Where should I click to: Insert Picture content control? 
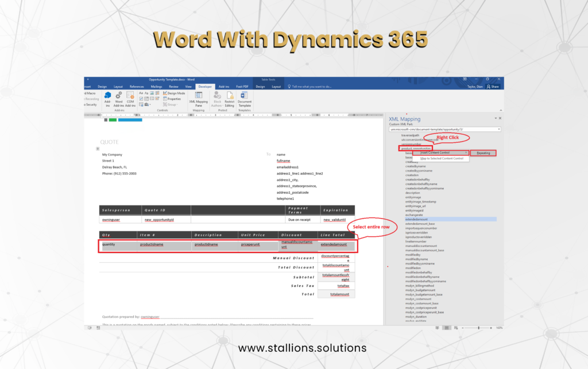coord(152,94)
